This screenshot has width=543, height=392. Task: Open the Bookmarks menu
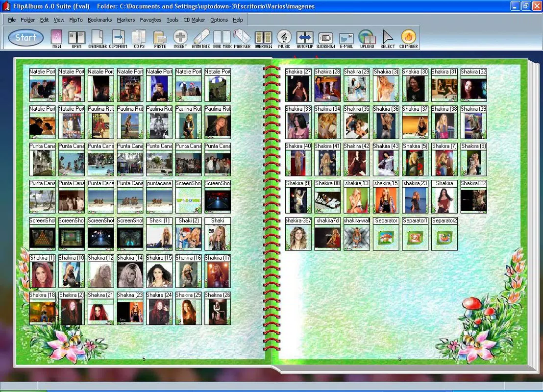[100, 20]
